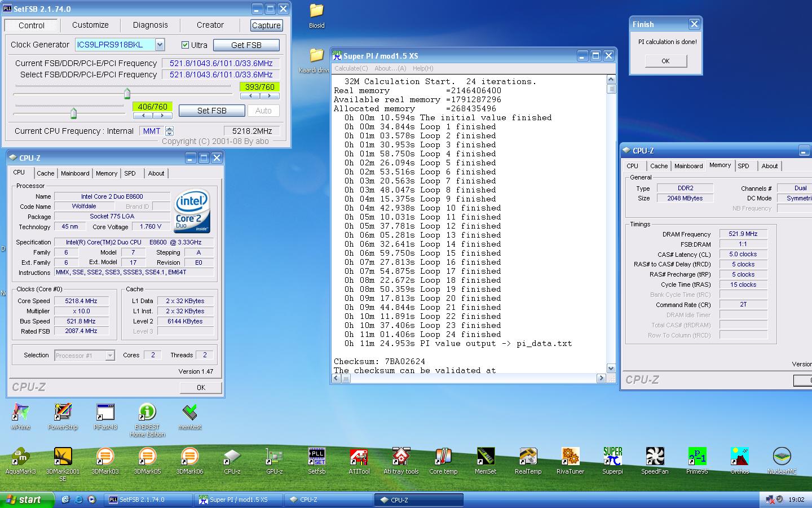Launch Prime95 desktop icon
This screenshot has width=812, height=508.
coord(697,461)
